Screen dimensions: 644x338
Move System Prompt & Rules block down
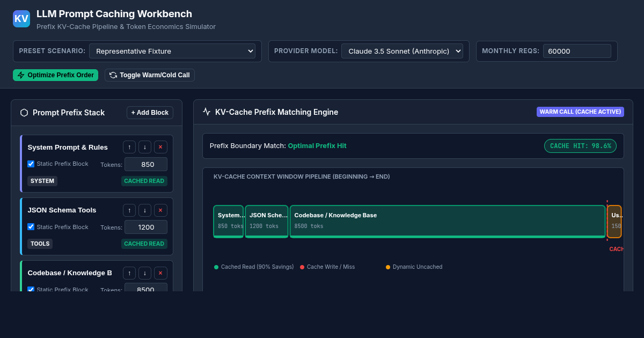pyautogui.click(x=145, y=147)
